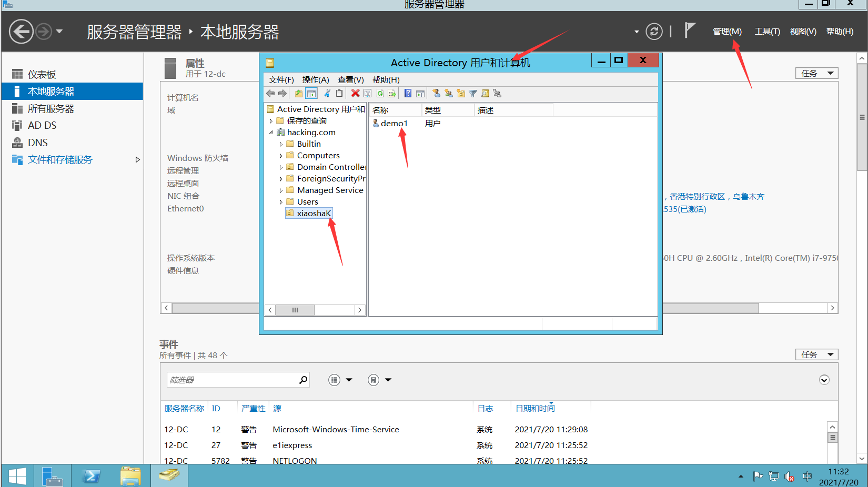This screenshot has height=487, width=868.
Task: Click Server Manager back navigation button
Action: point(21,32)
